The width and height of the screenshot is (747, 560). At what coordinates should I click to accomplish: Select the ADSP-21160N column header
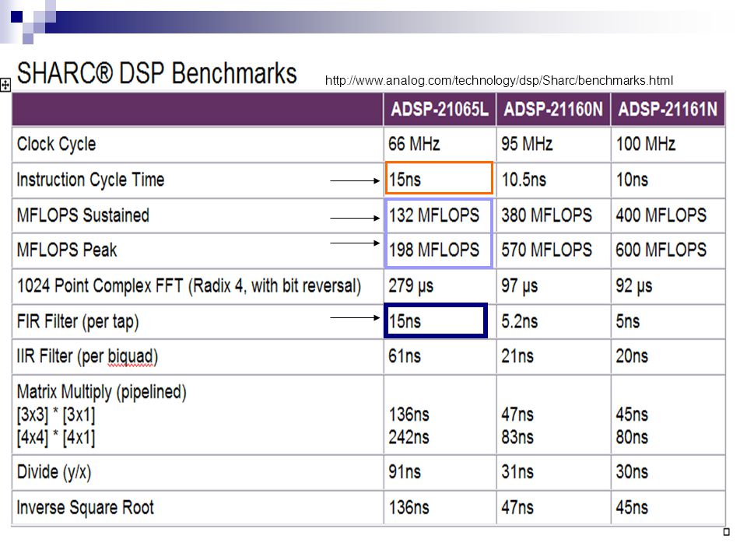tap(553, 110)
